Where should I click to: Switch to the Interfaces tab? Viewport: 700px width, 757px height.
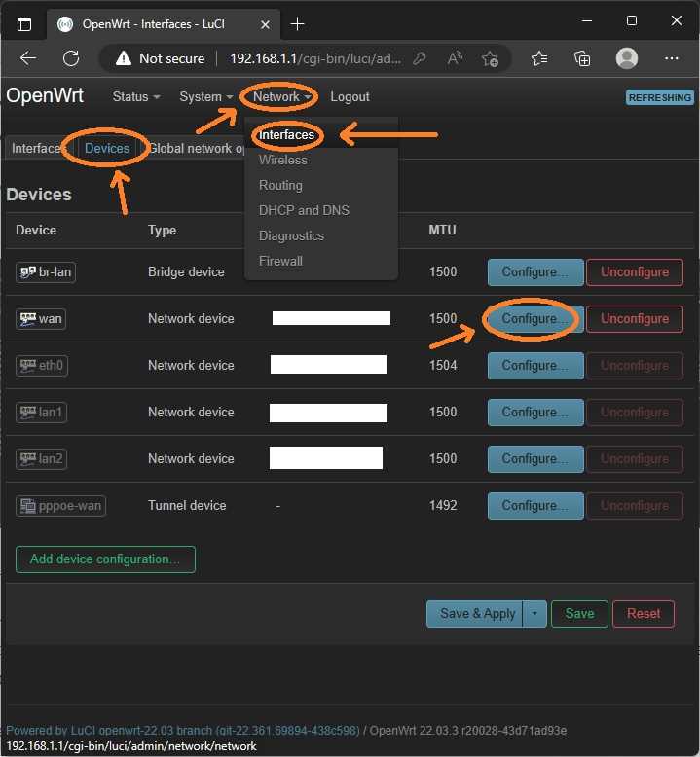click(38, 148)
